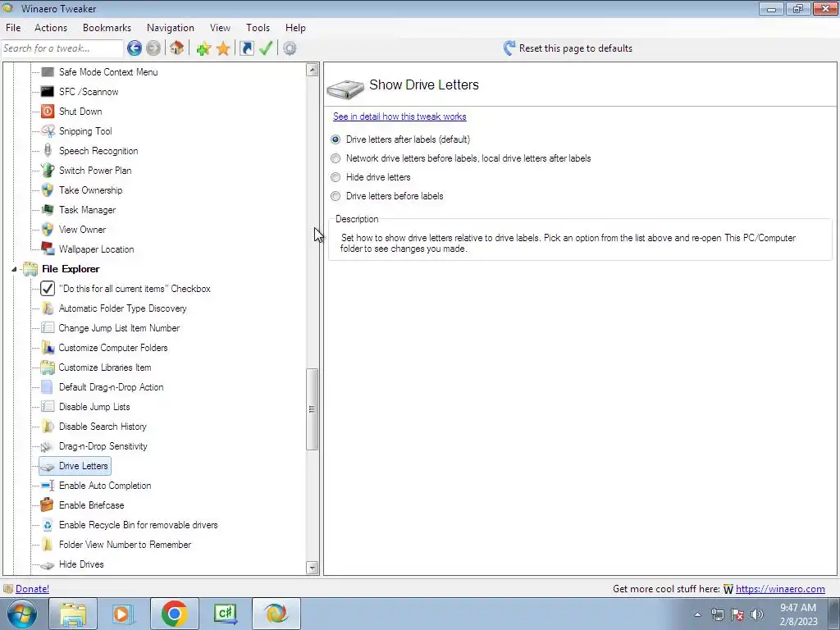Click the Customize Computer Folders icon
The height and width of the screenshot is (630, 840).
coord(47,348)
